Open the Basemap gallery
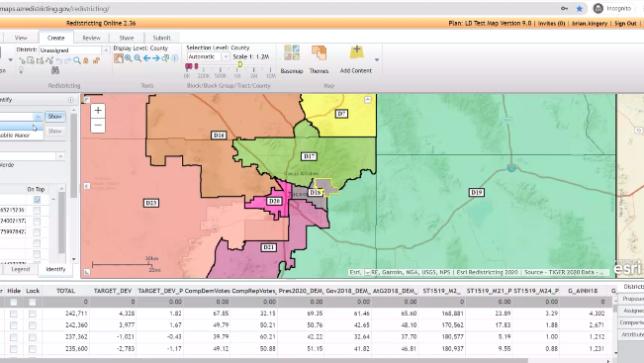 292,59
